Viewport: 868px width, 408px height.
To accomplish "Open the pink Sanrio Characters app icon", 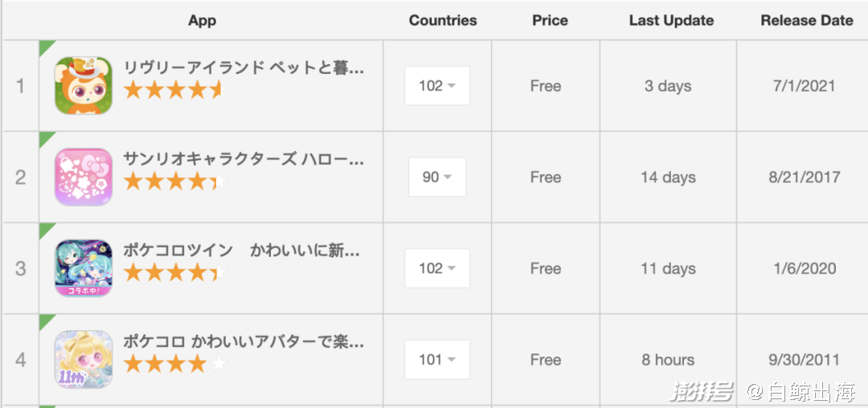I will click(x=84, y=177).
